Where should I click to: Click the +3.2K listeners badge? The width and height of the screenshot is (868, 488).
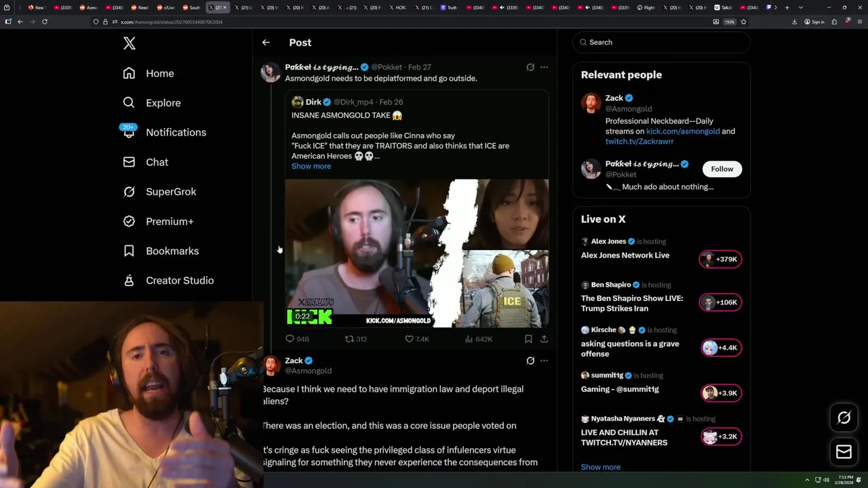pos(722,436)
